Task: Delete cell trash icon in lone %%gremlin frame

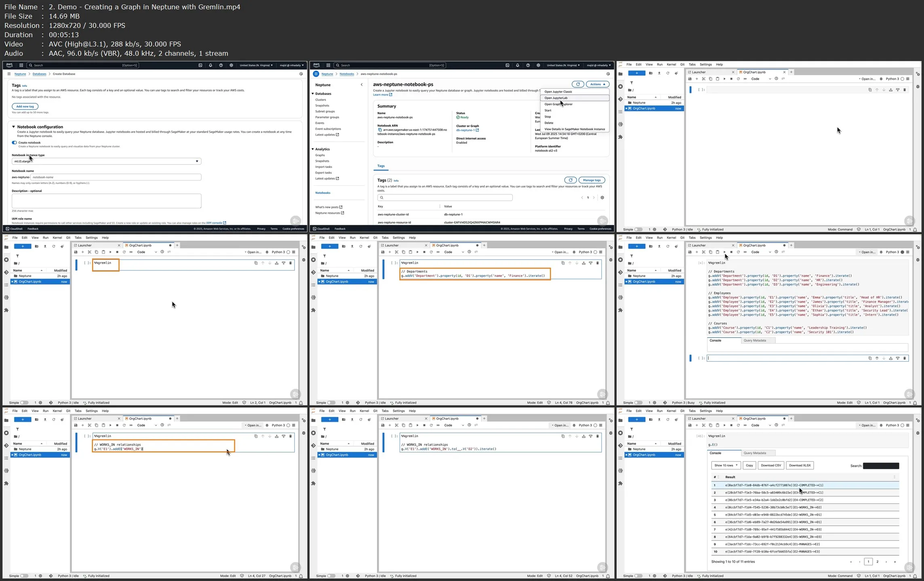Action: (x=290, y=263)
